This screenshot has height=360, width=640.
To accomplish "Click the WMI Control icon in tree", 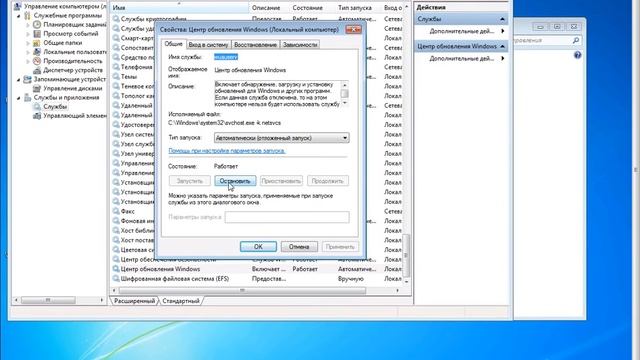I will 37,116.
